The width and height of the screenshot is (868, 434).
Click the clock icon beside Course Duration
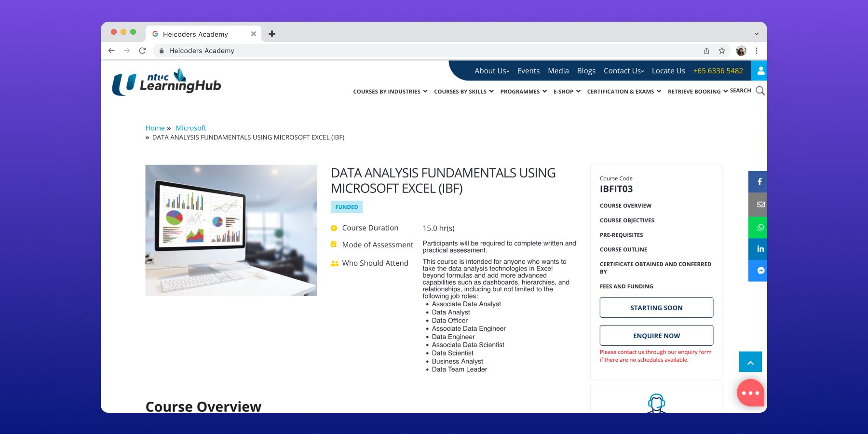pos(334,228)
